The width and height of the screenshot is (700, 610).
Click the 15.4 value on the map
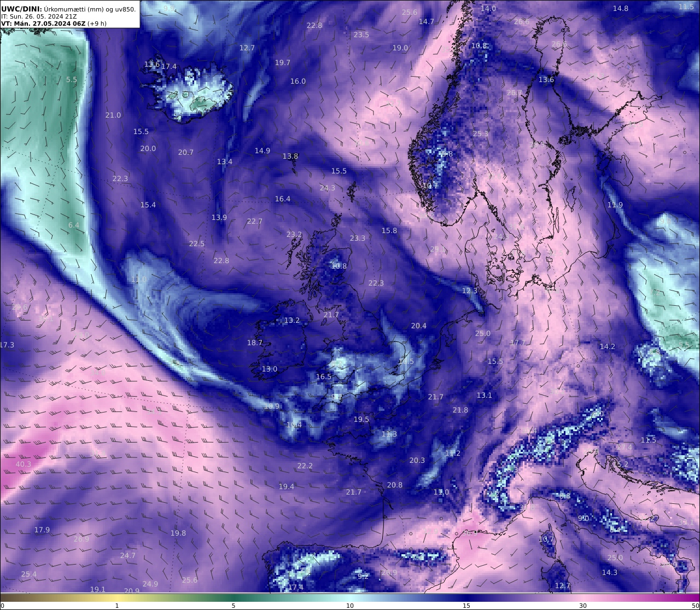tap(148, 205)
